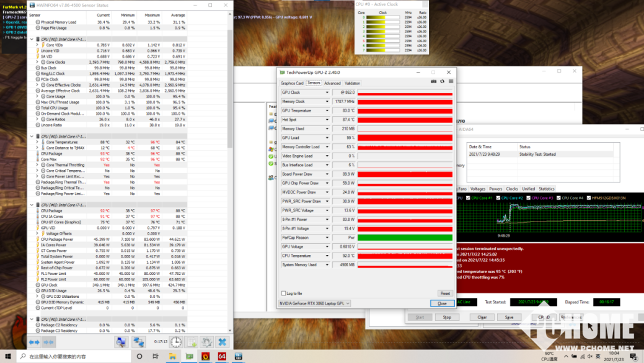This screenshot has height=363, width=644.
Task: Click Save button in AIDA64
Action: (x=509, y=317)
